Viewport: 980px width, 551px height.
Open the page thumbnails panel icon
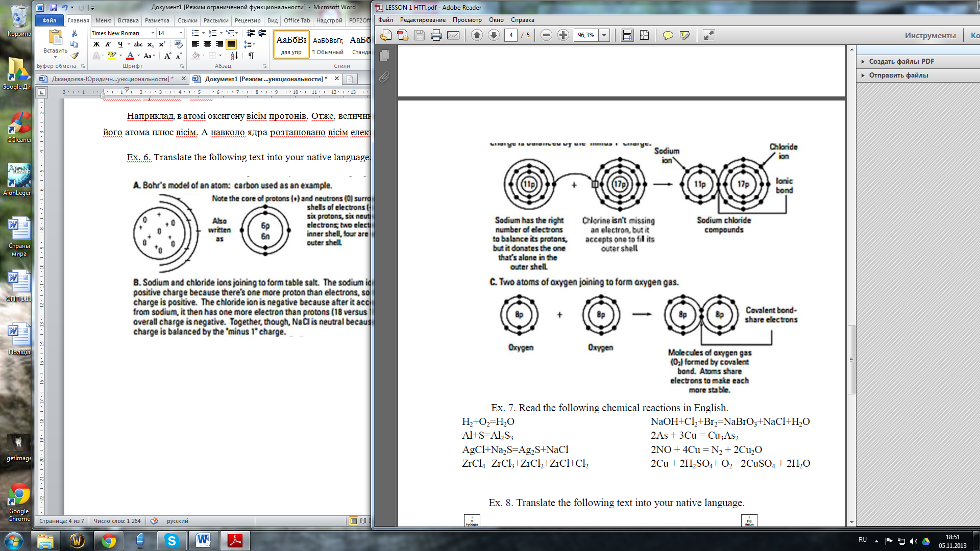385,55
